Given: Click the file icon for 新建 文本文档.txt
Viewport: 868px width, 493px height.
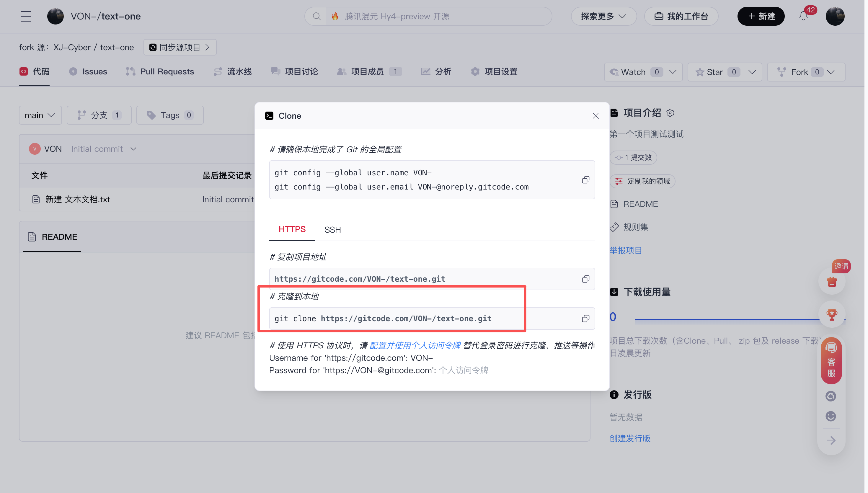Looking at the screenshot, I should point(36,200).
